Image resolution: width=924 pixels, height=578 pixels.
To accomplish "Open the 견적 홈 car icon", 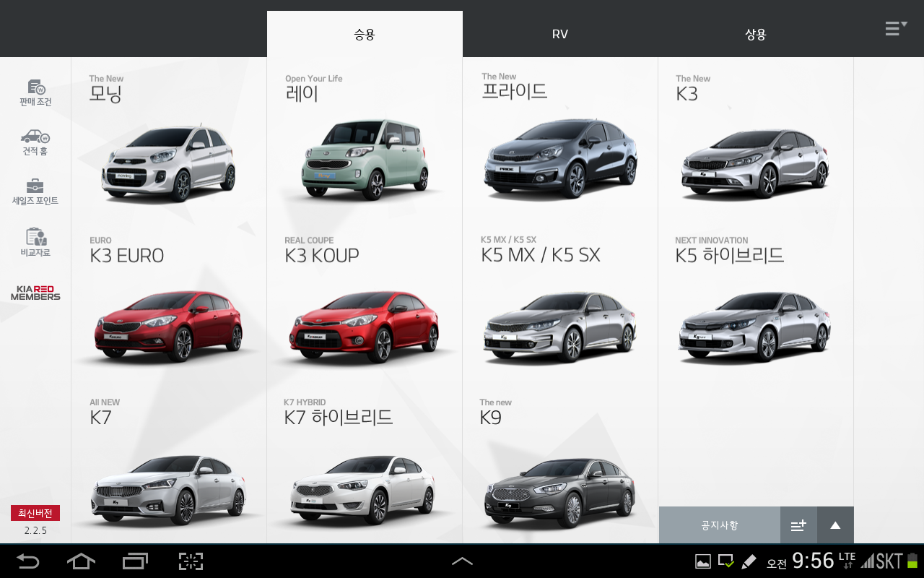I will click(x=35, y=142).
